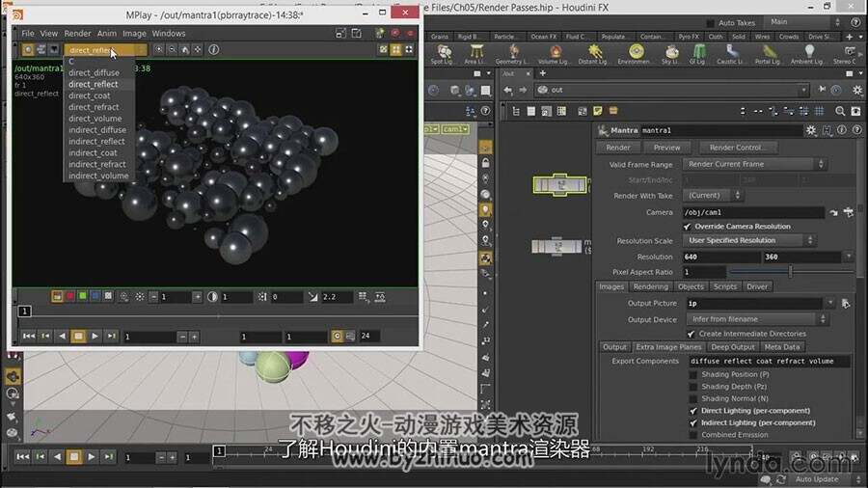The height and width of the screenshot is (488, 868).
Task: Click the Mantra node help icon
Action: [857, 130]
